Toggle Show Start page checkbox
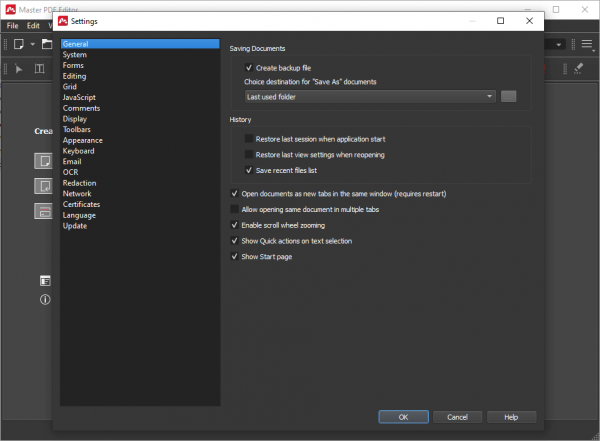The image size is (600, 441). click(x=234, y=257)
